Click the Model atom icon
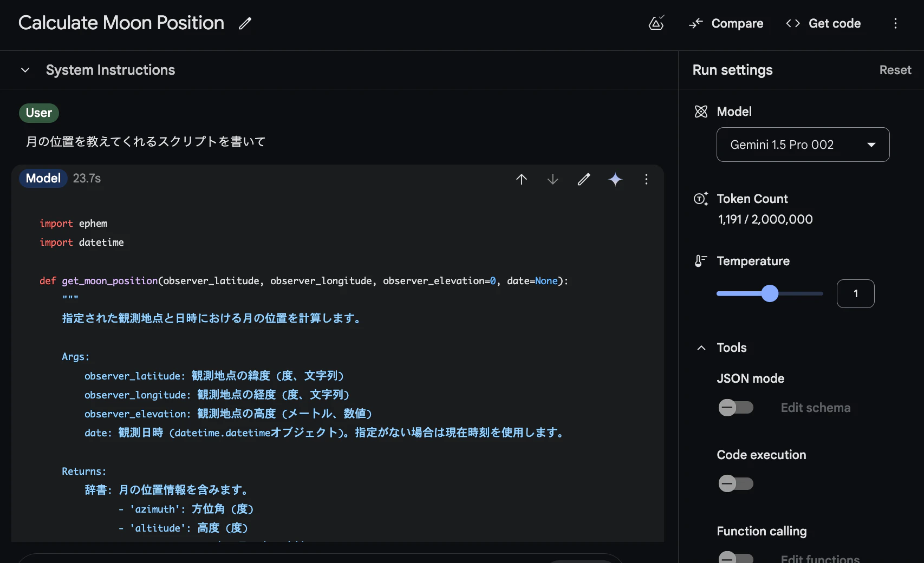Screen dimensions: 924x563 click(701, 112)
